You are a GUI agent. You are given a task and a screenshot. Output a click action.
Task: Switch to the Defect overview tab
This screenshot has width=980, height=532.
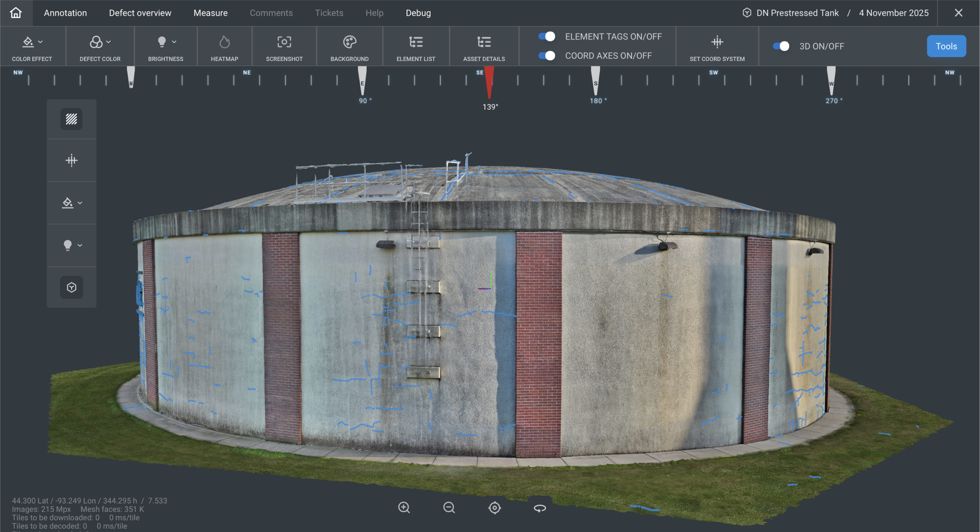140,13
